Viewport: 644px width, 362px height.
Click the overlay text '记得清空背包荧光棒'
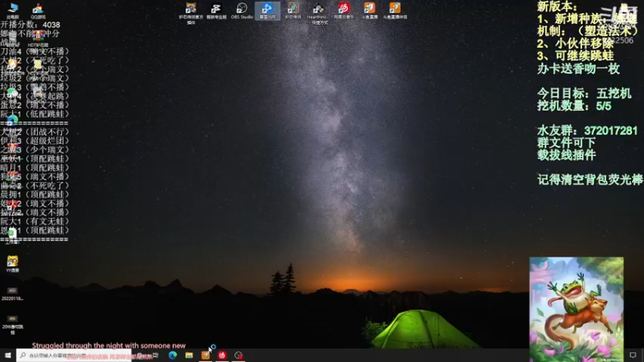(x=590, y=179)
